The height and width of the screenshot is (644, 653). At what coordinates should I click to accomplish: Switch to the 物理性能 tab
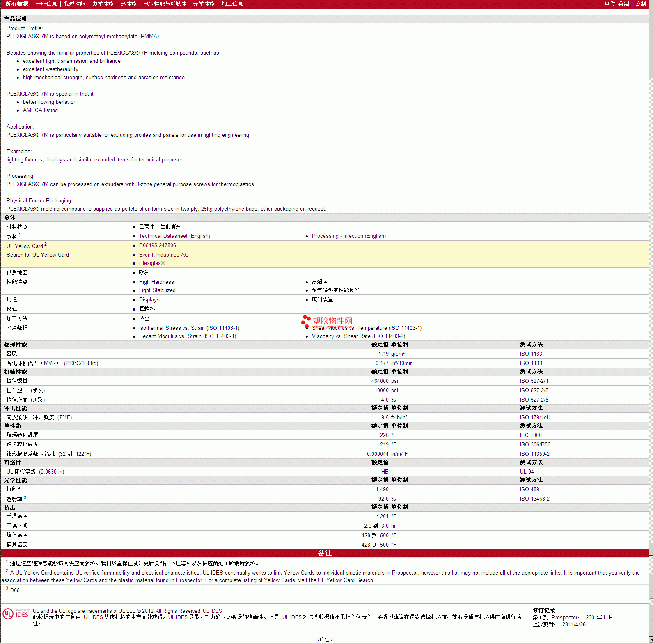75,4
